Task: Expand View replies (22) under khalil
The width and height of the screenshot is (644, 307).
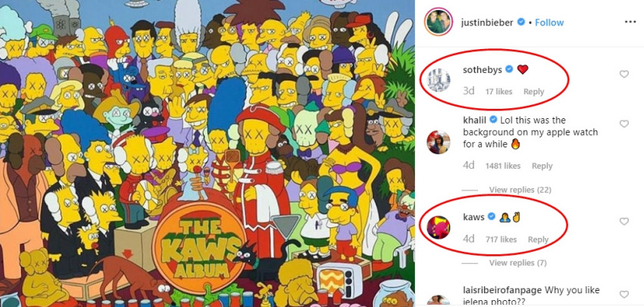Action: (x=520, y=190)
